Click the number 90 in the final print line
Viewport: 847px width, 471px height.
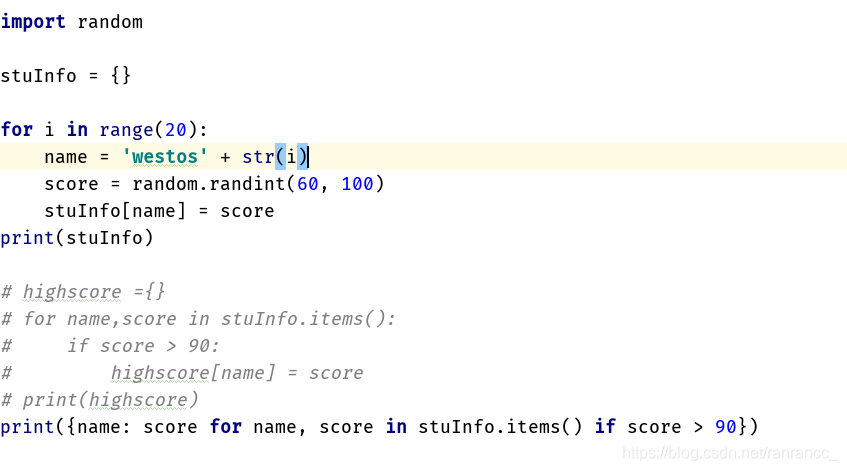click(x=725, y=427)
